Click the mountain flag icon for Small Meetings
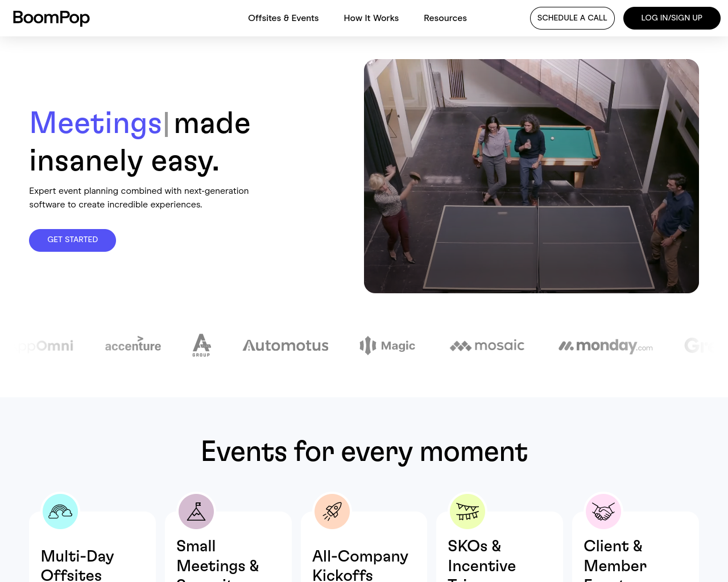The width and height of the screenshot is (728, 582). click(196, 512)
